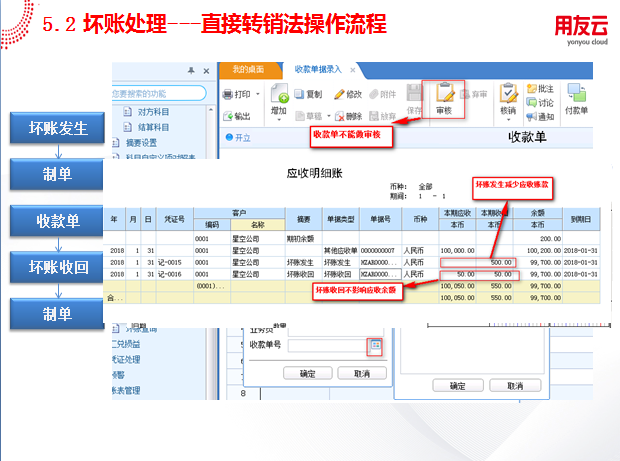
Task: Click 确定 in the right dialog
Action: [458, 386]
